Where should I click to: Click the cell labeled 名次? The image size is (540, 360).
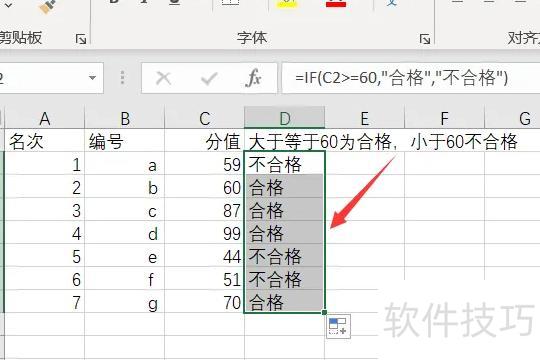[x=44, y=141]
